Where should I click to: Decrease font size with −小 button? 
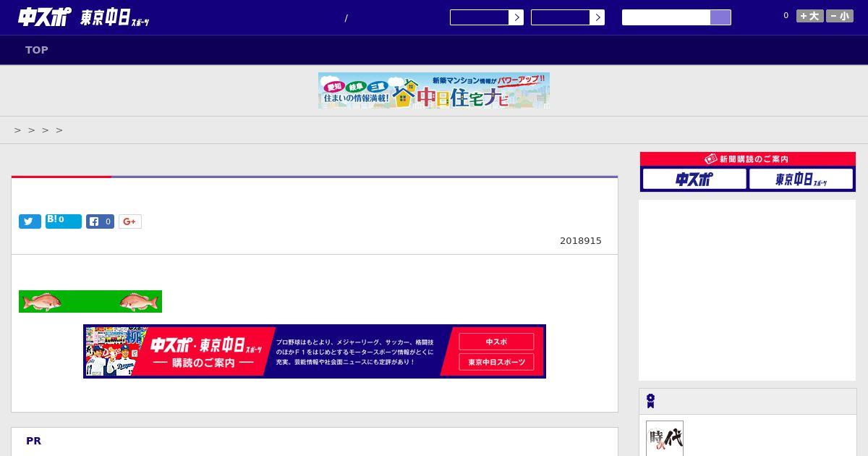840,16
